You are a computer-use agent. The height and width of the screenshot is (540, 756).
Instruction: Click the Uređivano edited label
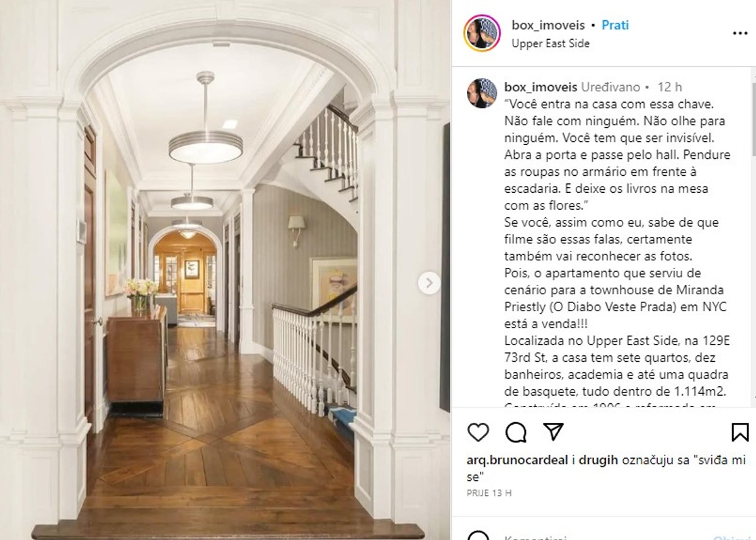tap(610, 87)
